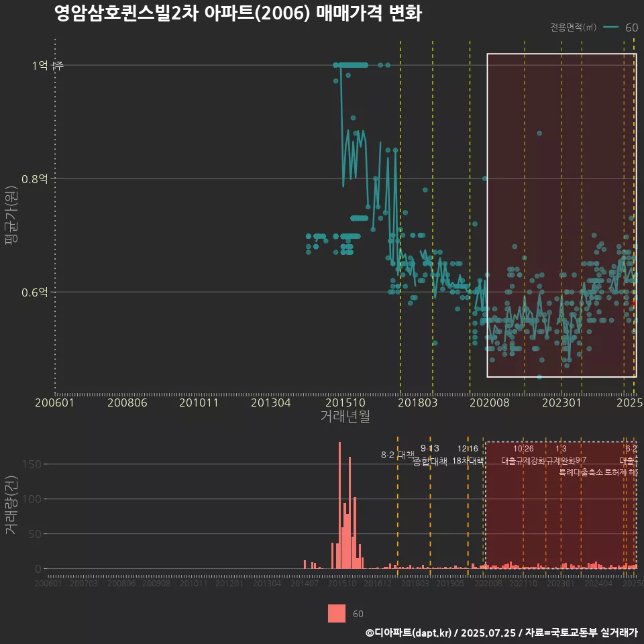644x644 pixels.
Task: Click the chart title '영암삼호퀸스빌2차 아파트(2006) 매매가격 변화'
Action: (237, 13)
